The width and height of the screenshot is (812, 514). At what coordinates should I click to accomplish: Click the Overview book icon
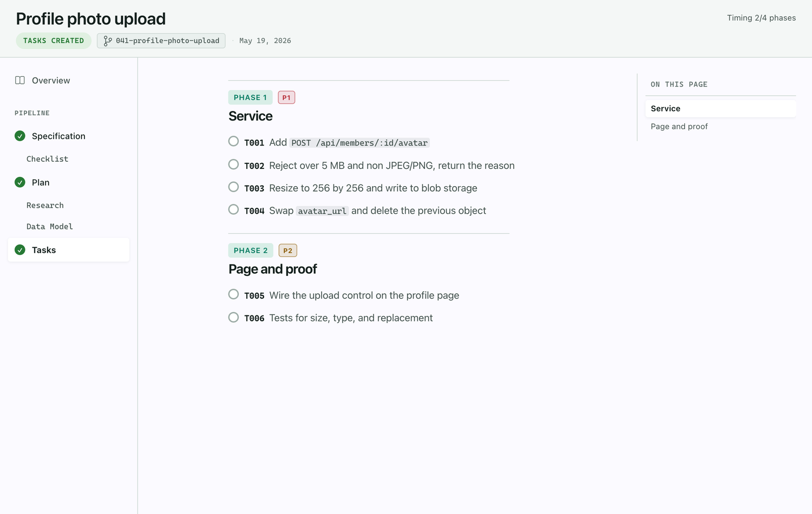(x=20, y=80)
